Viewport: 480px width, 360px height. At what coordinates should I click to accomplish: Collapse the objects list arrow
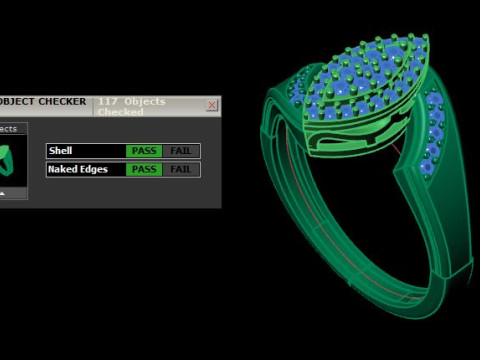2,193
